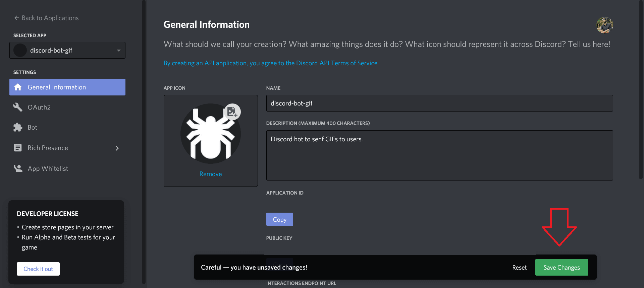The width and height of the screenshot is (644, 288).
Task: Copy the Application ID
Action: 280,219
